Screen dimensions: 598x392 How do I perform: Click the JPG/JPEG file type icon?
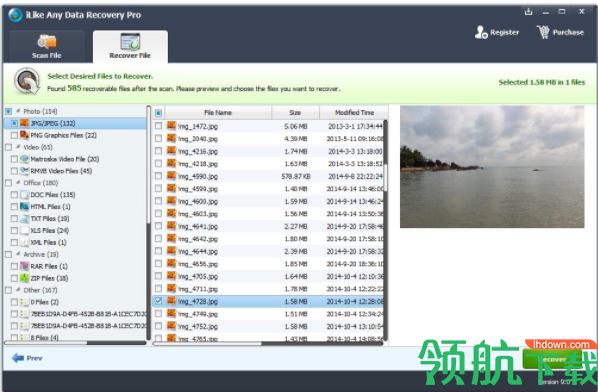click(x=24, y=123)
